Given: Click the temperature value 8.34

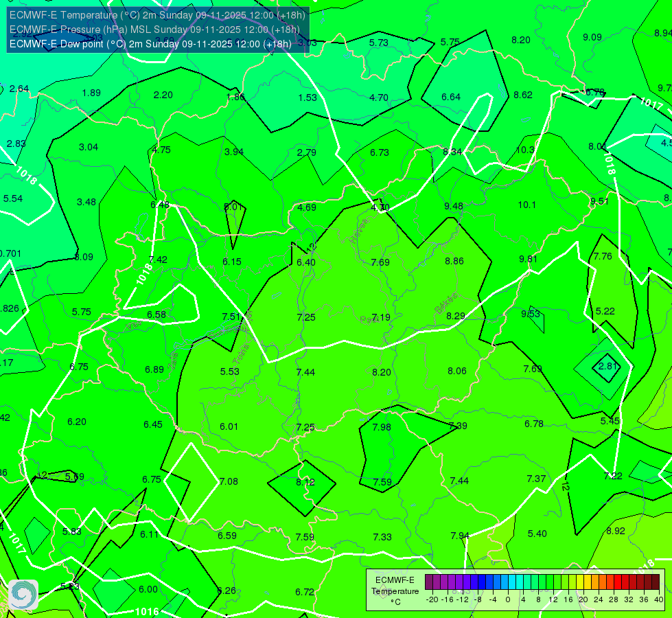Looking at the screenshot, I should 452,152.
